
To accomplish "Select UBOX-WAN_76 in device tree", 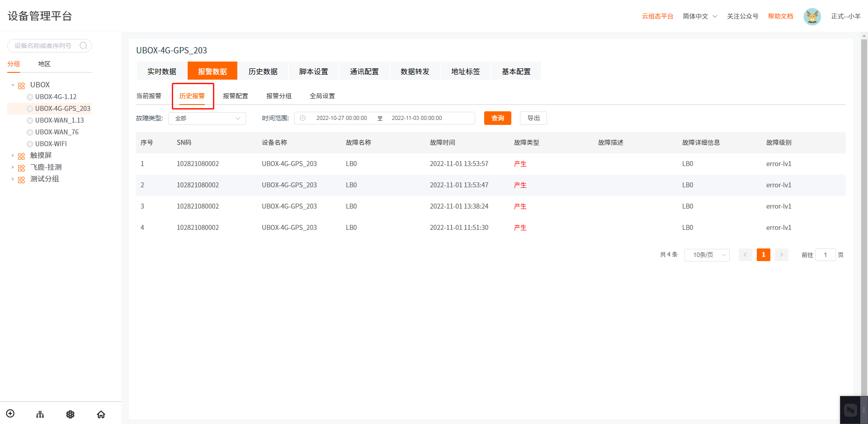I will pyautogui.click(x=57, y=132).
